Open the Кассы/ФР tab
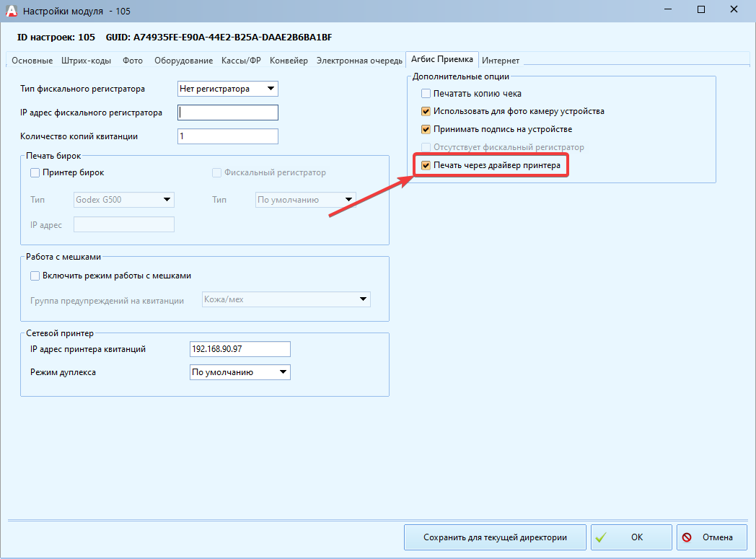 click(x=241, y=61)
